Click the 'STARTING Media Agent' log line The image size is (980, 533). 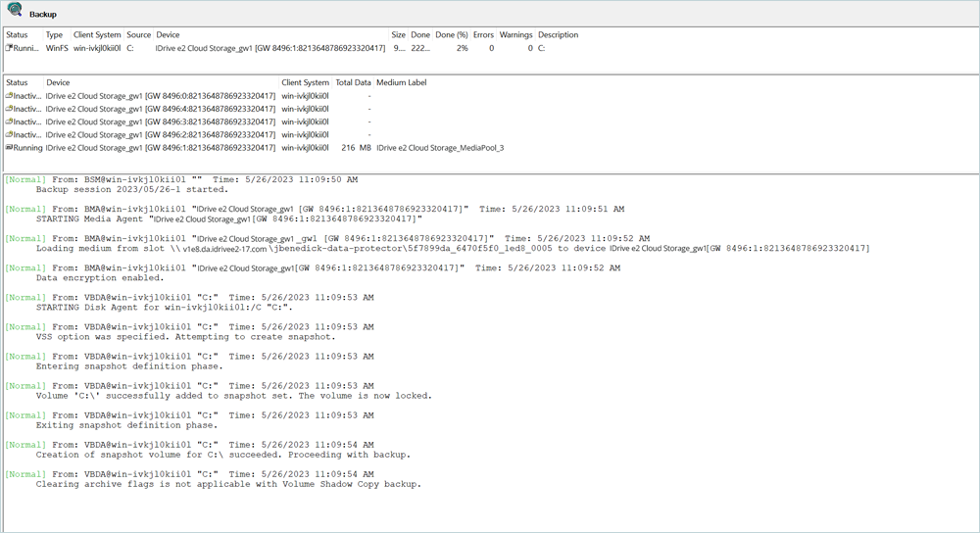coord(228,218)
